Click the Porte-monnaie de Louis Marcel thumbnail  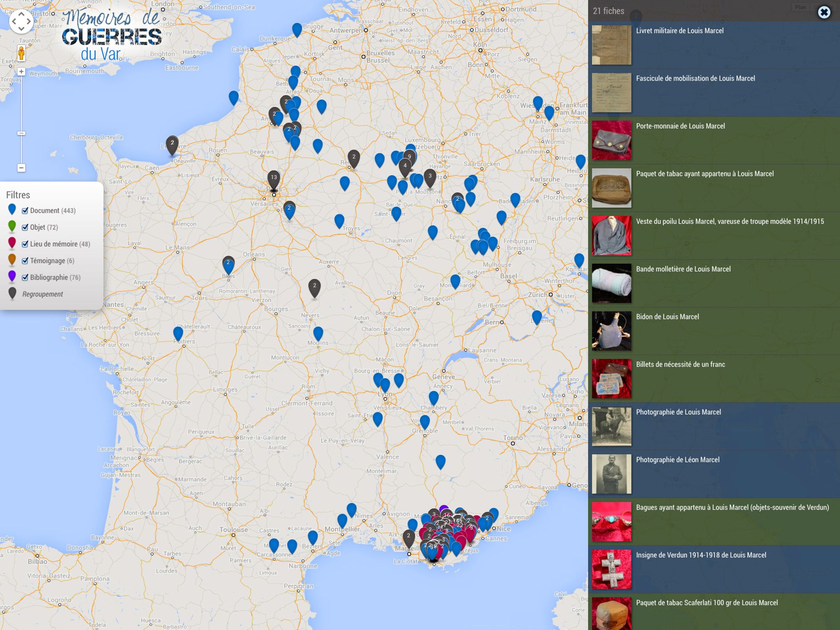tap(612, 140)
